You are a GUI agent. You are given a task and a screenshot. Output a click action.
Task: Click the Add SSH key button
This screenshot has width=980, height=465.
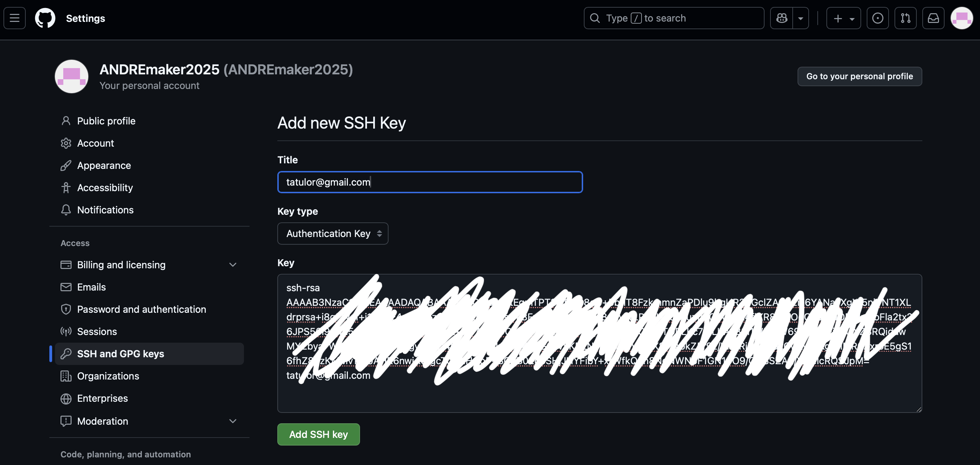(318, 434)
